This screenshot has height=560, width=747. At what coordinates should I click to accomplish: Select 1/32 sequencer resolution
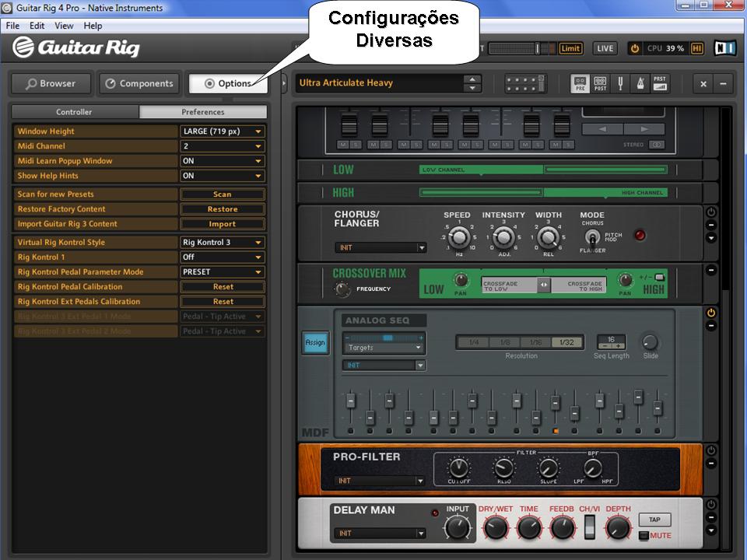pos(567,342)
